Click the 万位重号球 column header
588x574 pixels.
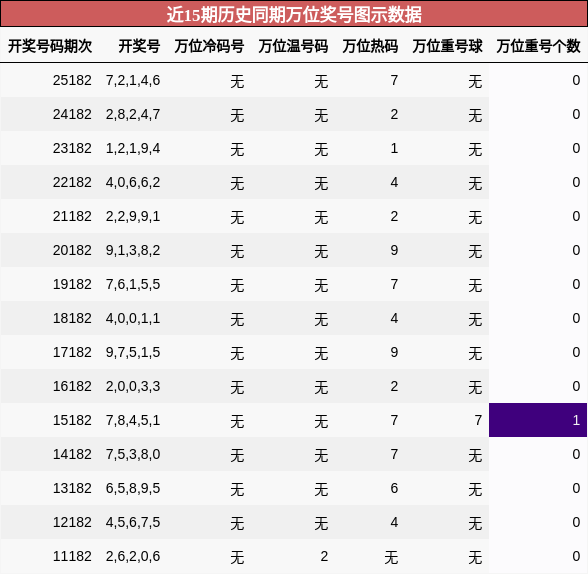click(x=447, y=46)
